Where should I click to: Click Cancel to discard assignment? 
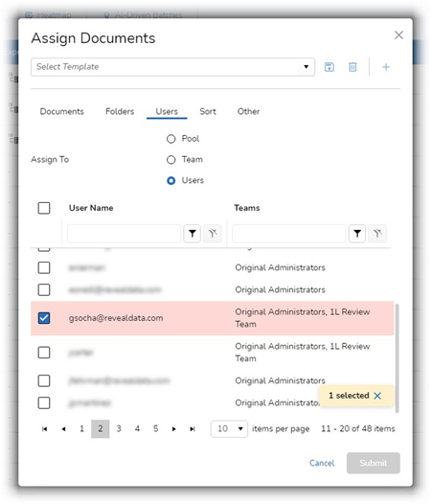coord(322,463)
